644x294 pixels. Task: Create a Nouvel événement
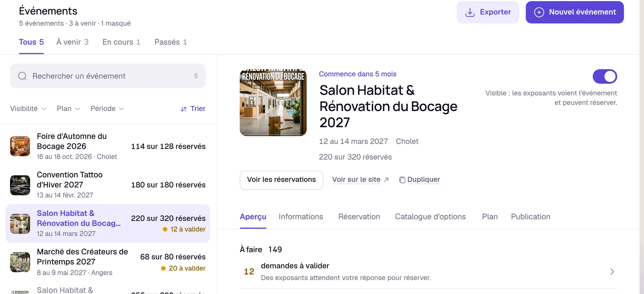(x=575, y=12)
